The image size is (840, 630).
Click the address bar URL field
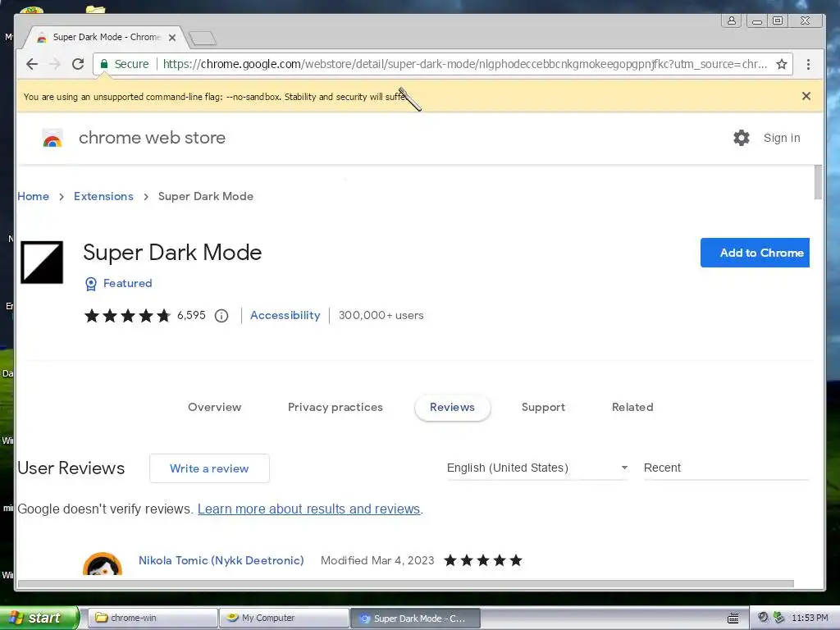tap(464, 64)
